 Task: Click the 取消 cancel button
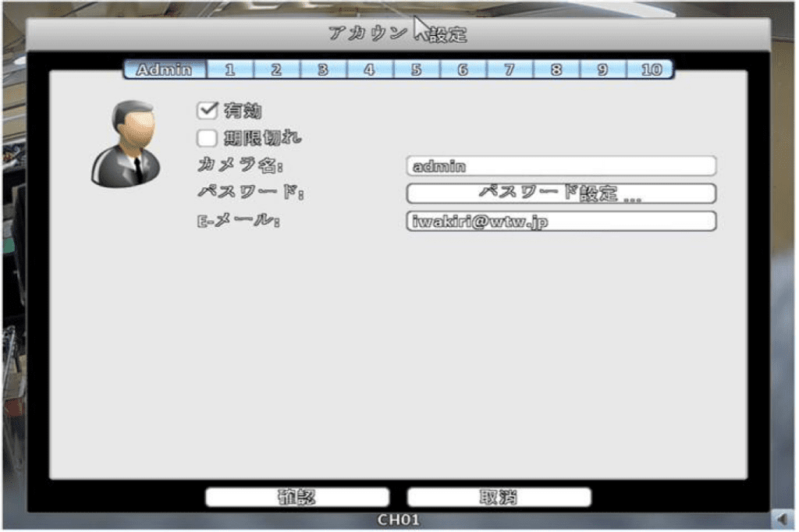click(x=499, y=498)
